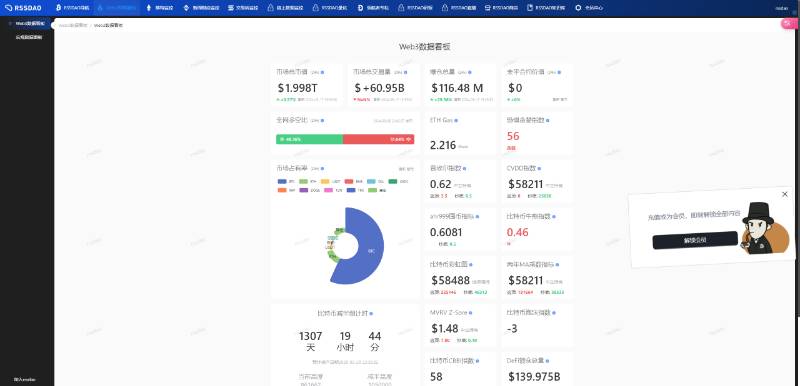Click info dot beside CVDD index title

[x=539, y=168]
